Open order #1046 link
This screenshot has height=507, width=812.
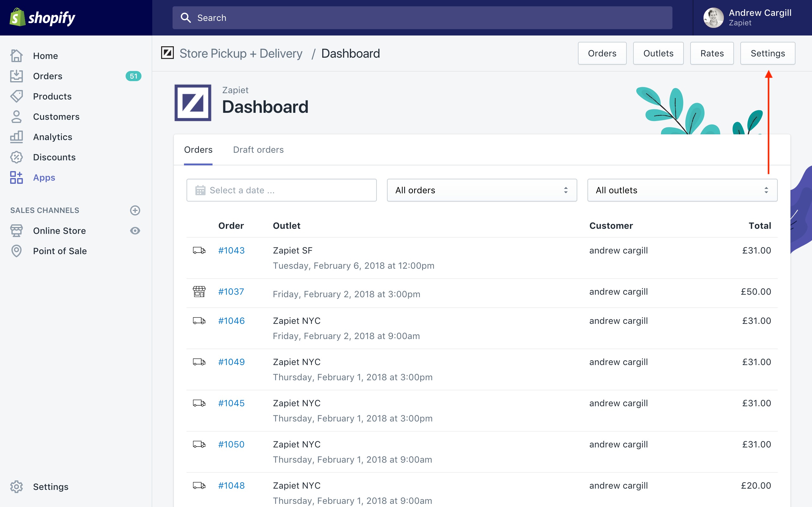tap(231, 321)
